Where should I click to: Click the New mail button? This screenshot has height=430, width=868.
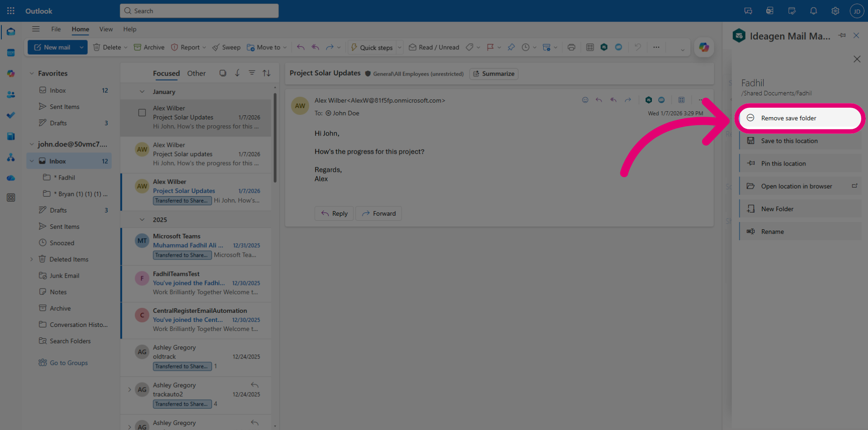pyautogui.click(x=52, y=47)
